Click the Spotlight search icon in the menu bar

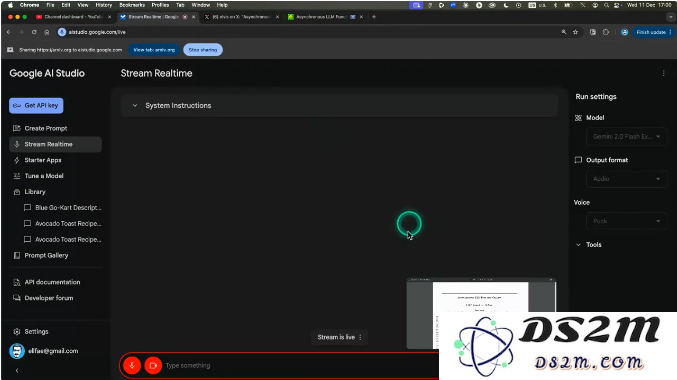(x=606, y=5)
